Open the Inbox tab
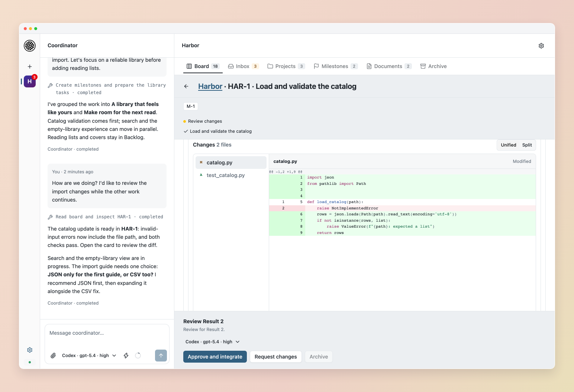Viewport: 574px width, 392px height. (x=243, y=66)
